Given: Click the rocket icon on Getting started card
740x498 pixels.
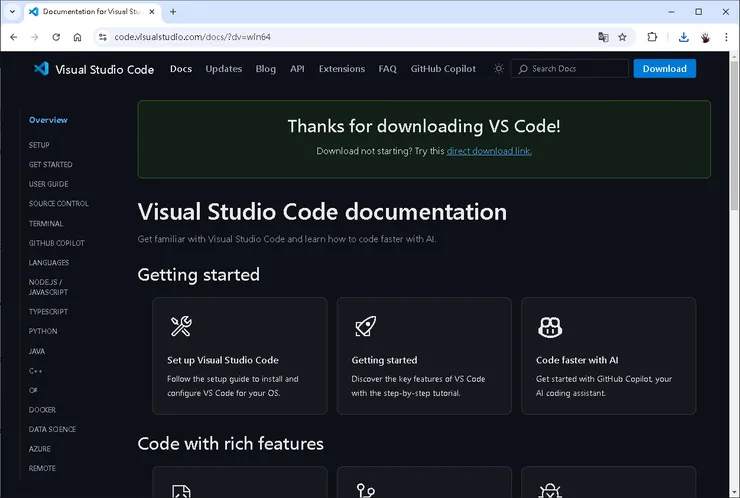Looking at the screenshot, I should coord(365,326).
